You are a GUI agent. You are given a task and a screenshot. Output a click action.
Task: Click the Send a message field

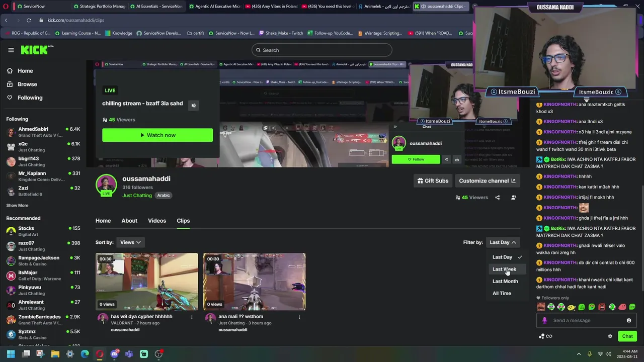[586, 320]
